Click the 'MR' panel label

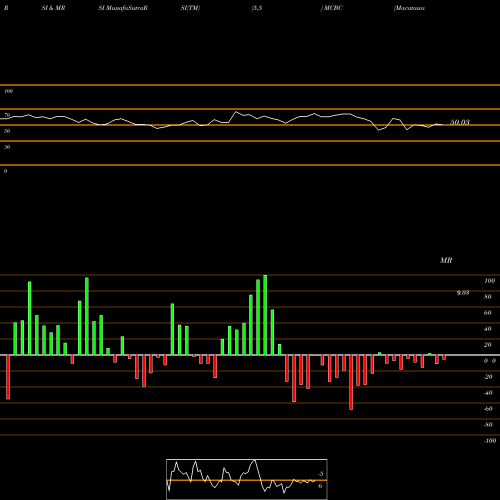446,260
